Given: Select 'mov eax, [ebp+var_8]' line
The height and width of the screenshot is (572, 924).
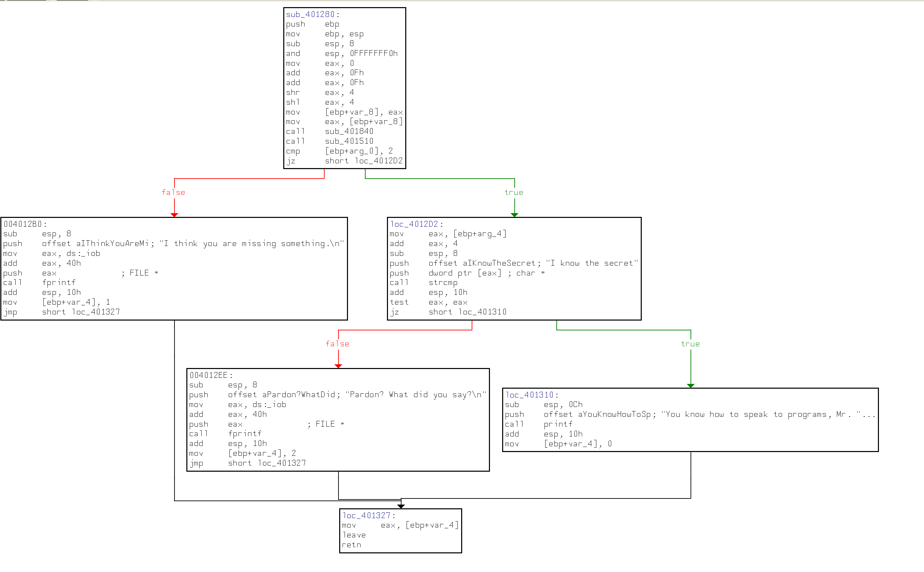Looking at the screenshot, I should [x=344, y=121].
